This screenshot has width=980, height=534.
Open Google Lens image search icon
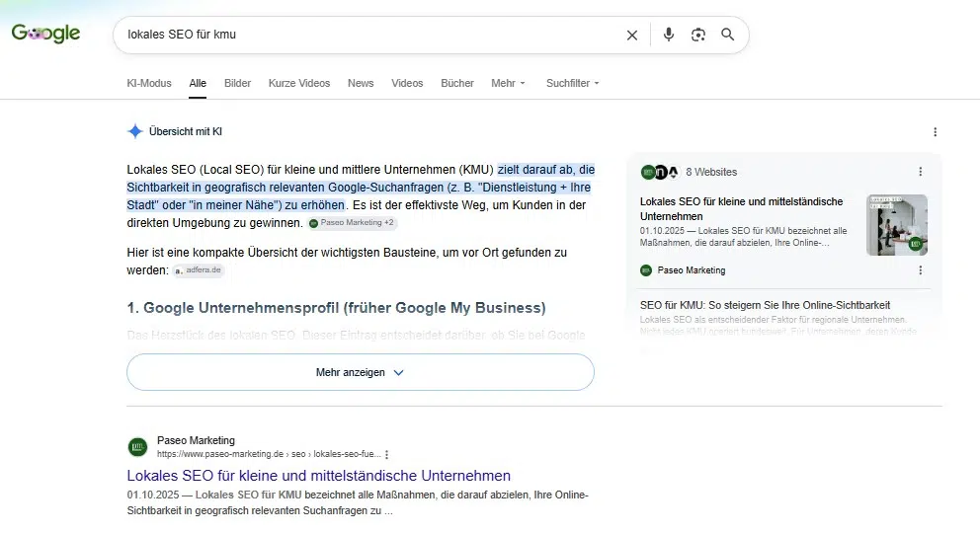coord(698,35)
